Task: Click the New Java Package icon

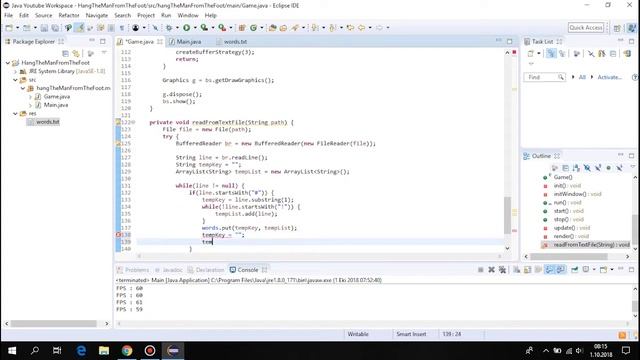Action: click(242, 28)
